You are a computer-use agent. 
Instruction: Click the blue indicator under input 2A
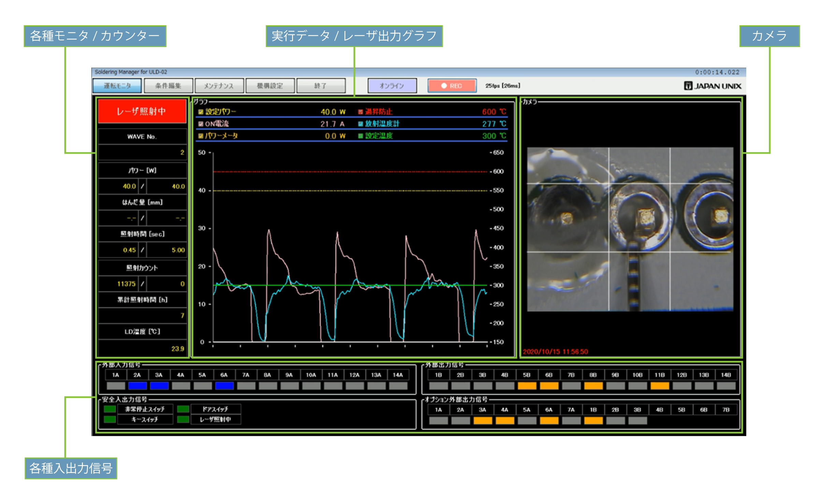137,386
